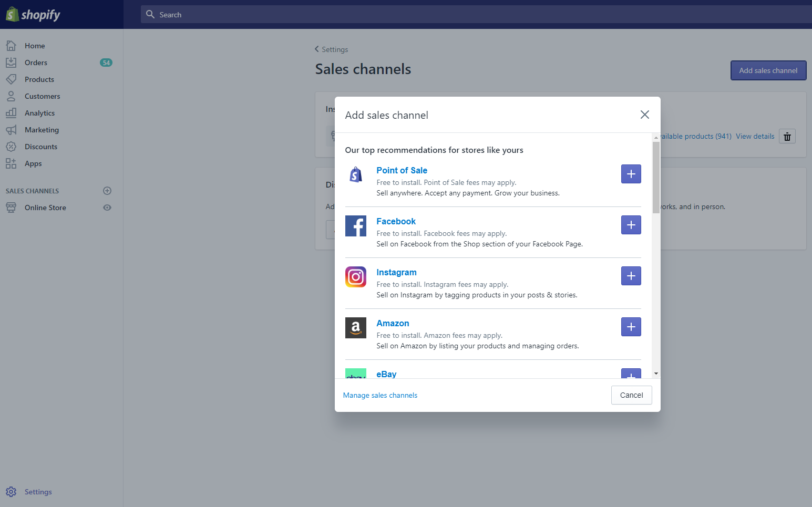Click the search magnifier icon

[150, 14]
